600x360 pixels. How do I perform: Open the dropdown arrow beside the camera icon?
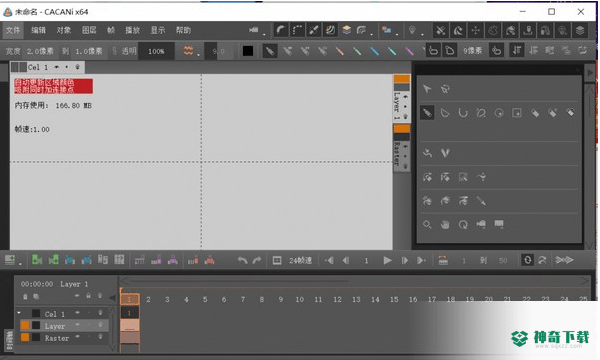click(x=264, y=35)
